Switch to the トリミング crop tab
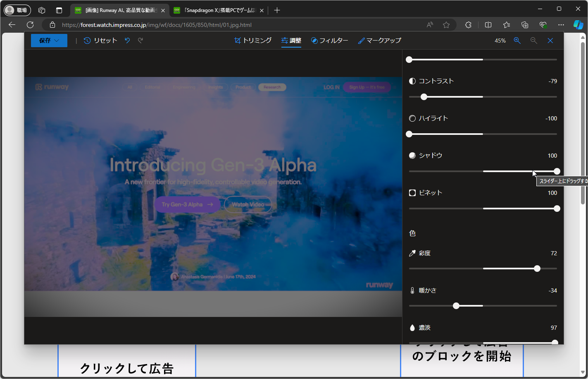 (x=253, y=41)
